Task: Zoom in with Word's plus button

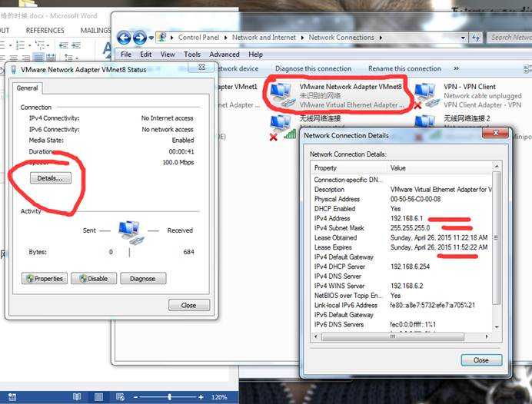Action: tap(201, 397)
